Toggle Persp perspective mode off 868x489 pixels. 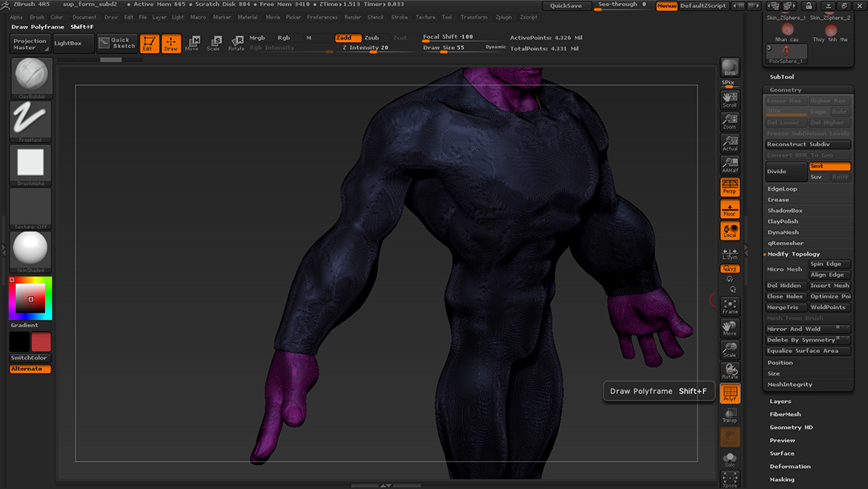pos(730,187)
